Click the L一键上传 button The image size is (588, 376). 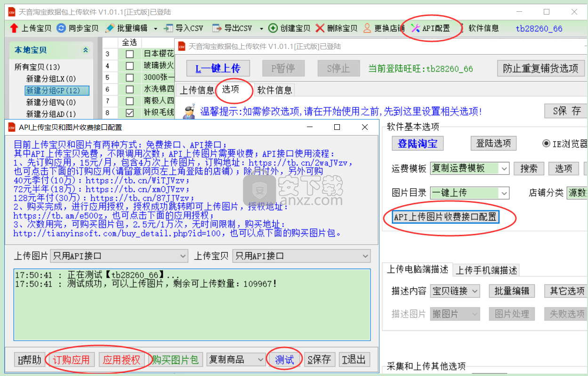[218, 68]
